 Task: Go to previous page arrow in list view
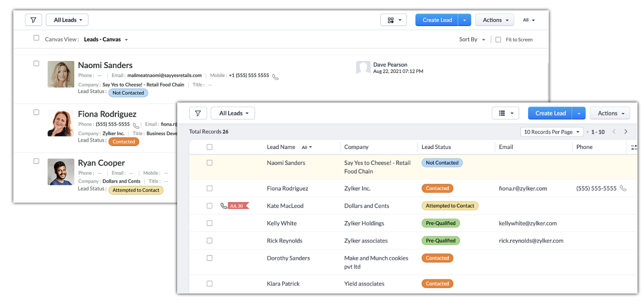614,132
